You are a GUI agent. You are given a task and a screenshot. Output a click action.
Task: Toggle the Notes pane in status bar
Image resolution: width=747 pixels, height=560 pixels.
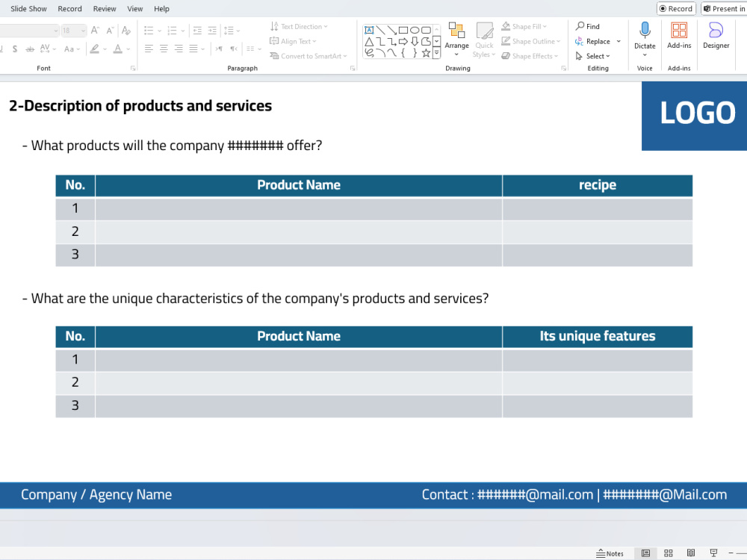click(610, 553)
